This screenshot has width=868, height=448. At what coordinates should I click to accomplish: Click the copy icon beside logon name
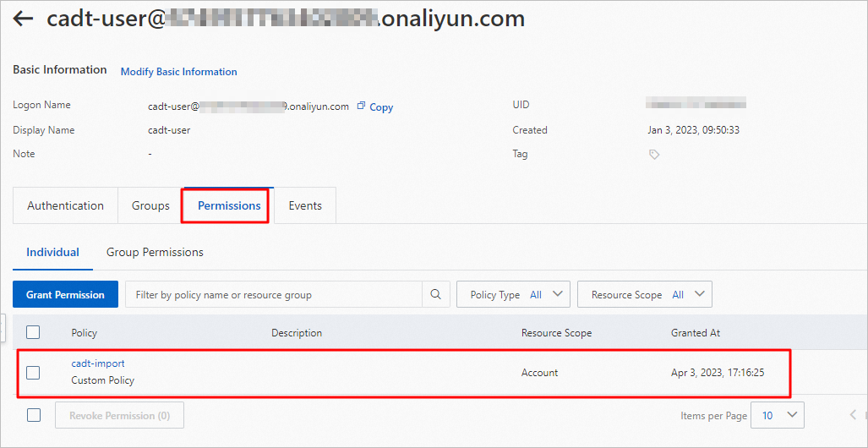362,106
